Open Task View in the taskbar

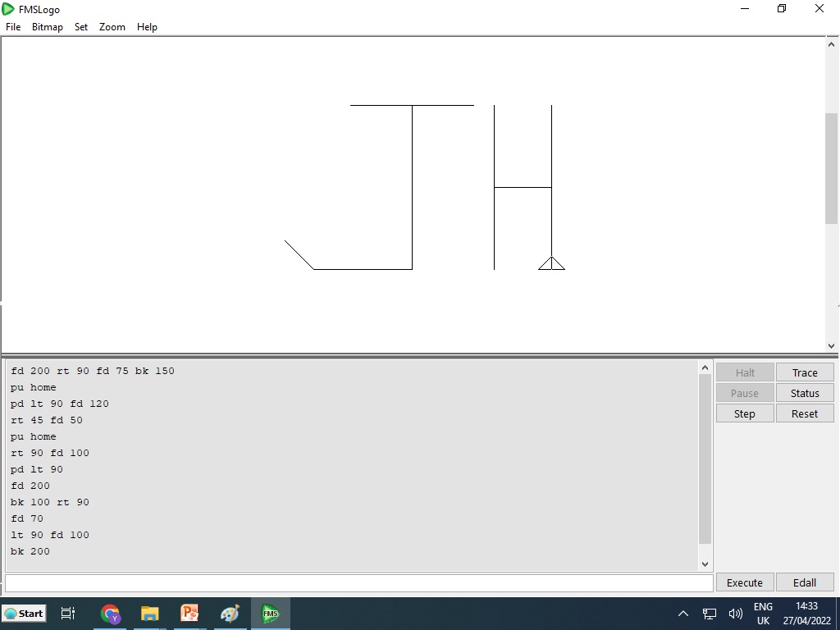[x=68, y=614]
